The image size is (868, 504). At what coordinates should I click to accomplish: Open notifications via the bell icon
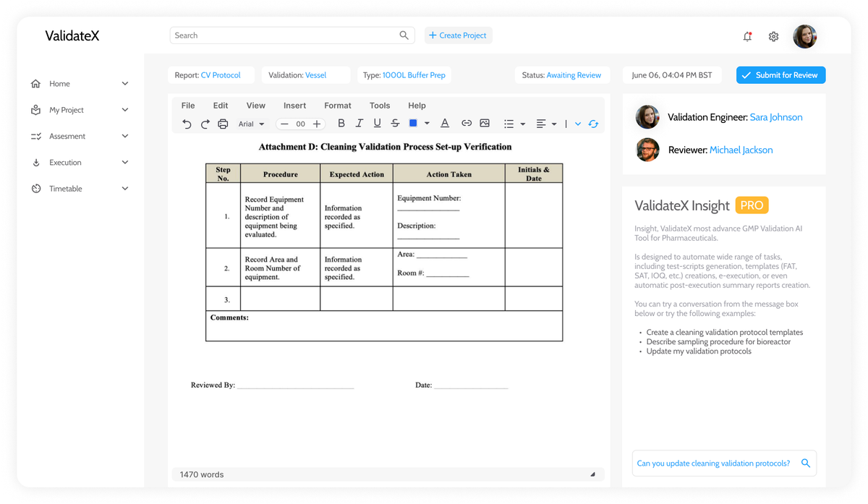coord(747,36)
